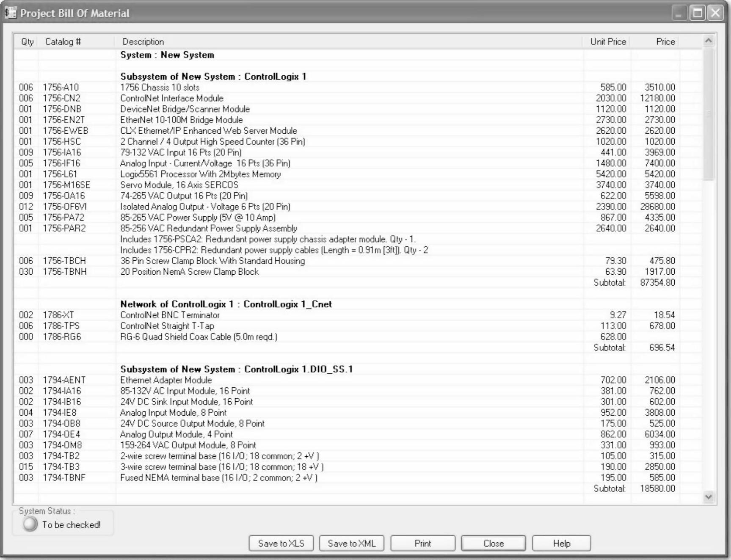
Task: Click catalog number 1756-IA16
Action: click(62, 152)
